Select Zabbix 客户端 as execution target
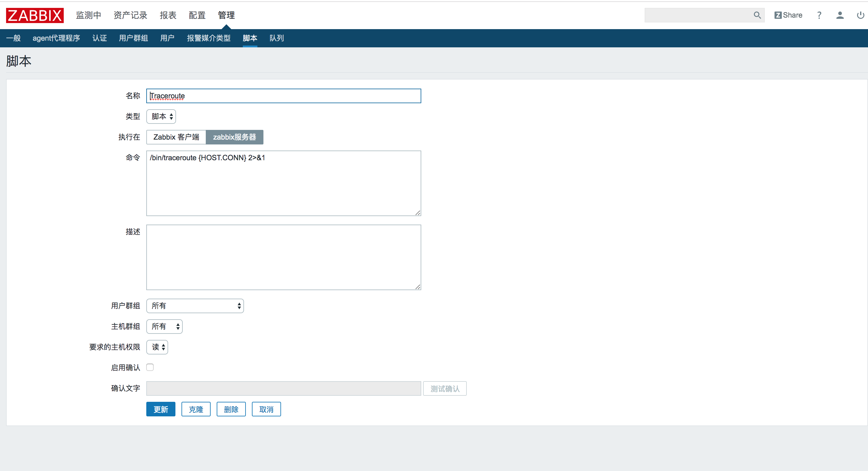Screen dimensions: 868x471 coord(176,137)
